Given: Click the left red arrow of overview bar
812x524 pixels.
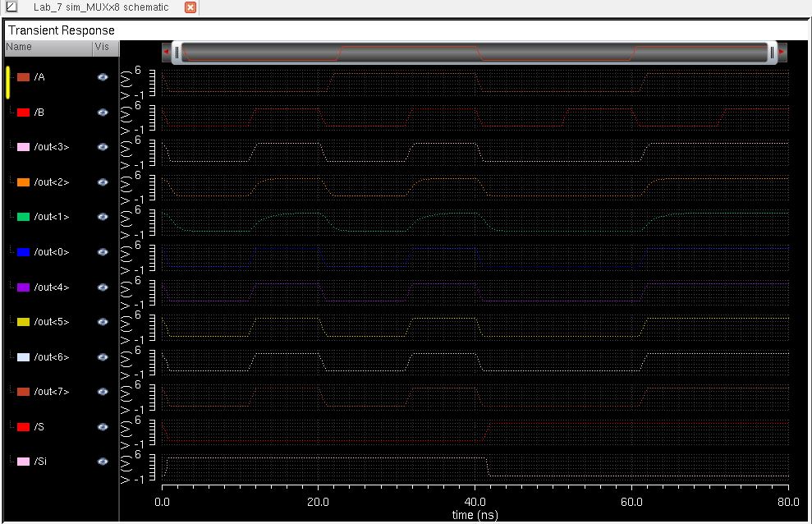Looking at the screenshot, I should (166, 52).
